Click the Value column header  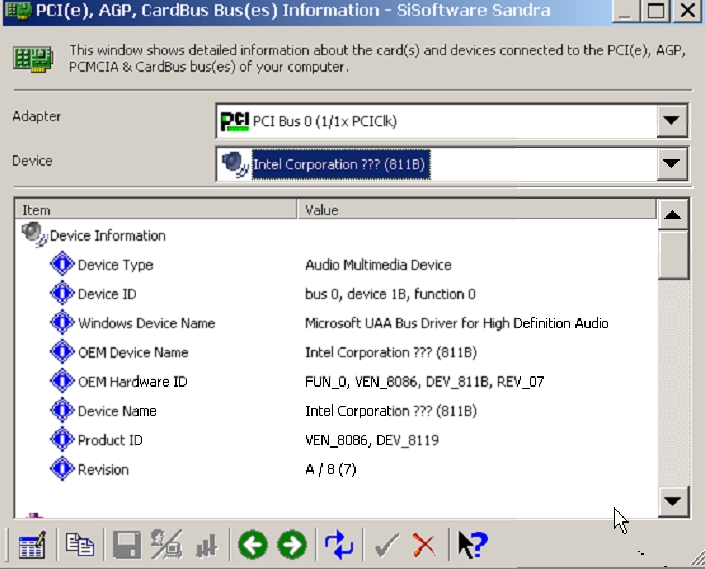(476, 210)
